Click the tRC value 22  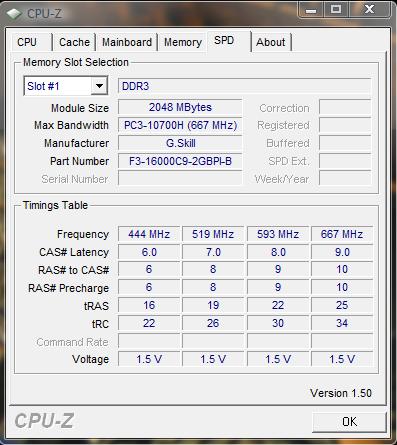[149, 323]
